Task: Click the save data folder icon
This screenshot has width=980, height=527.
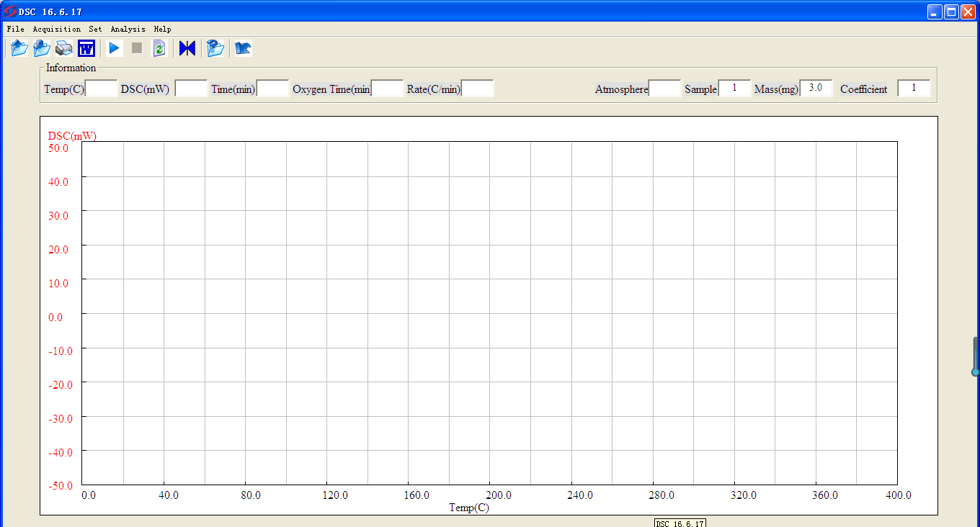Action: [42, 48]
